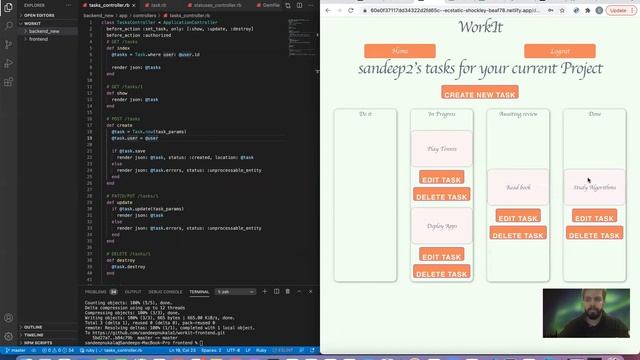Image resolution: width=640 pixels, height=360 pixels.
Task: Click the open changes icon in editor toolbar
Action: pyautogui.click(x=288, y=5)
